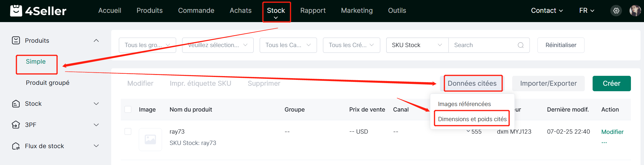This screenshot has width=644, height=165.
Task: Click the Produits sidebar icon
Action: 16,40
